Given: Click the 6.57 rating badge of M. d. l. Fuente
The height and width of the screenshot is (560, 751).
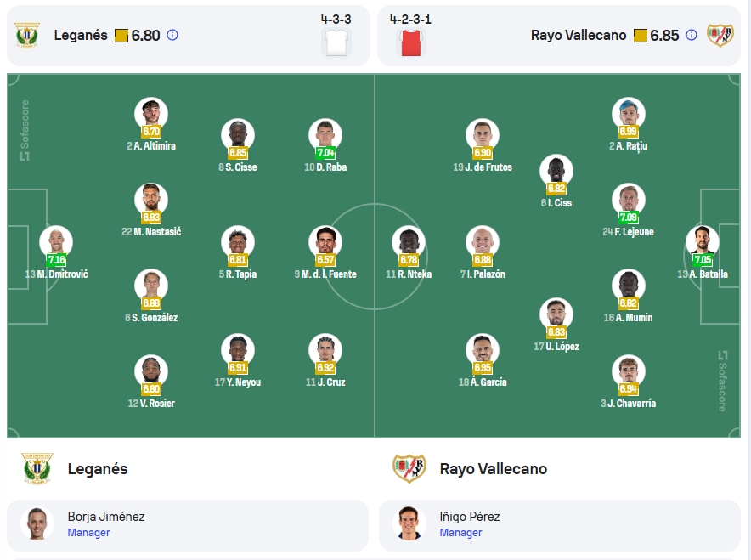Looking at the screenshot, I should pyautogui.click(x=325, y=260).
